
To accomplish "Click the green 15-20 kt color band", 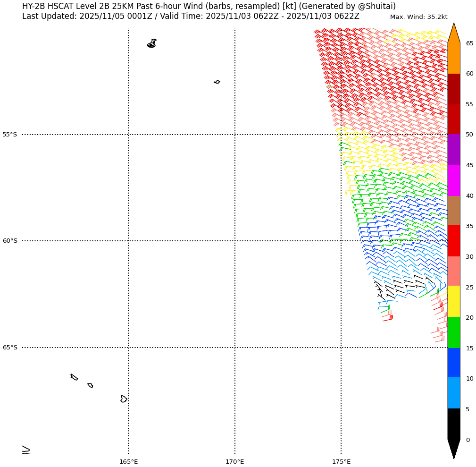I will (x=453, y=332).
